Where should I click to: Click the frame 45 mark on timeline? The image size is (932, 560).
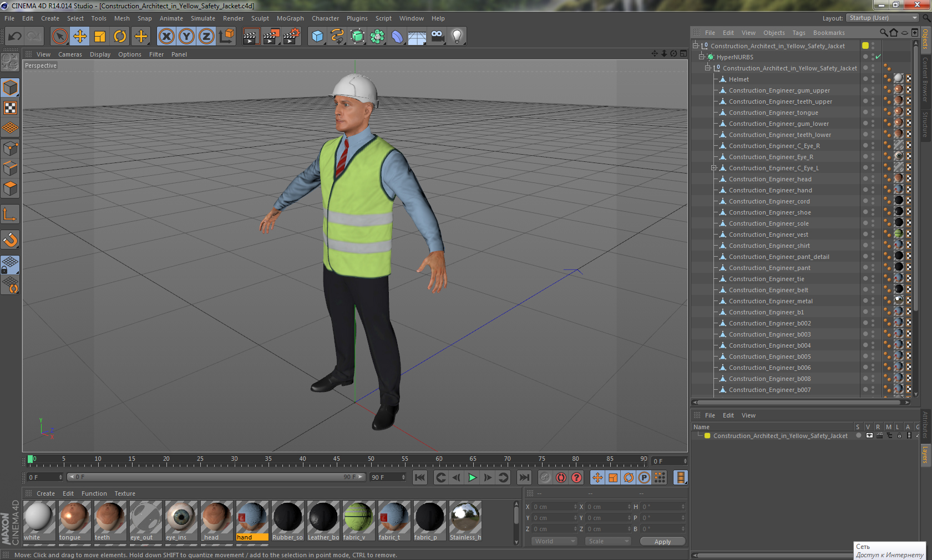point(302,460)
